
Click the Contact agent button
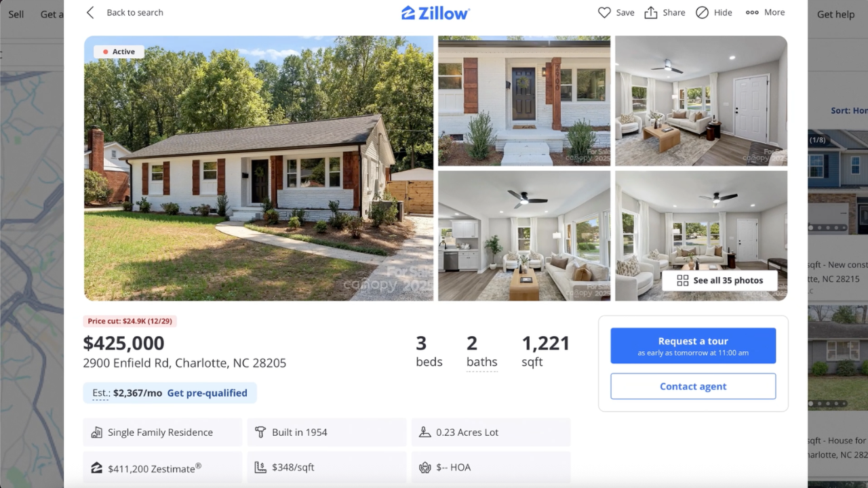pyautogui.click(x=693, y=386)
